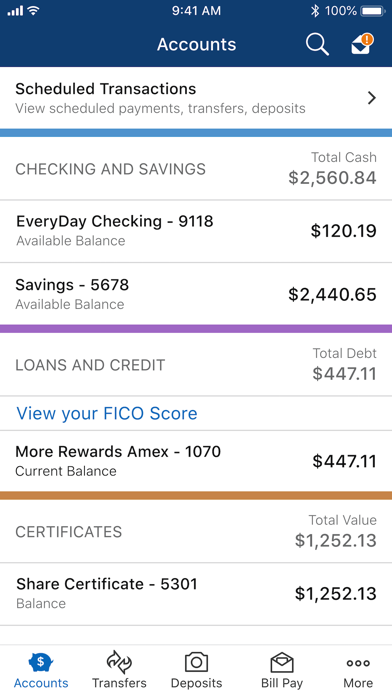Expand Scheduled Transactions with the chevron arrow
The height and width of the screenshot is (696, 392).
[x=372, y=98]
